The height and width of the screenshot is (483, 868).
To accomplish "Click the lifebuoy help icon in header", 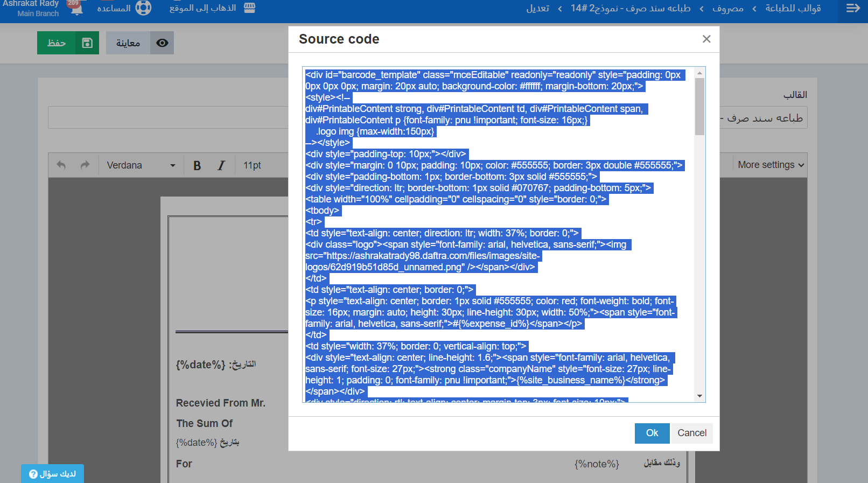I will [143, 8].
